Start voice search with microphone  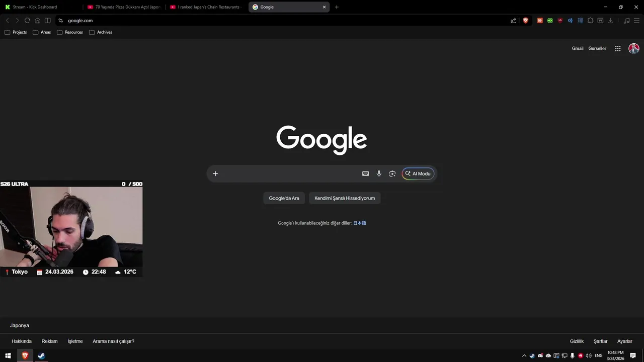click(x=379, y=173)
